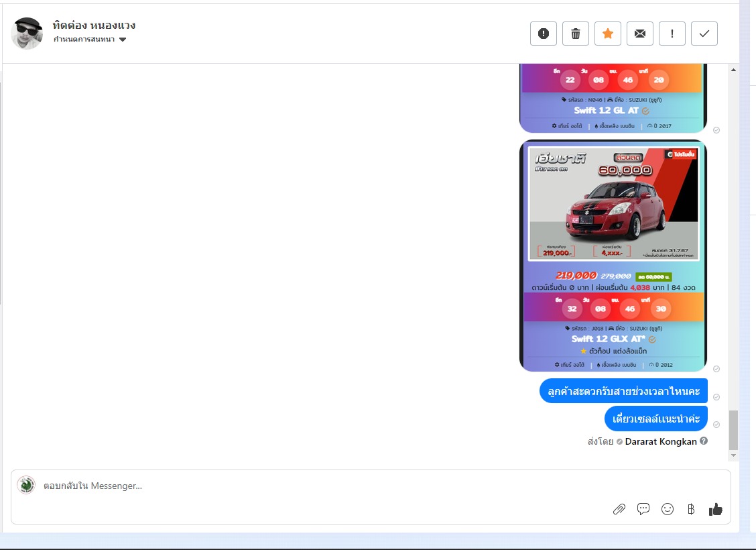
Task: Click message เดี๋ยวเซลล์แนะนำค่ะ
Action: (656, 419)
